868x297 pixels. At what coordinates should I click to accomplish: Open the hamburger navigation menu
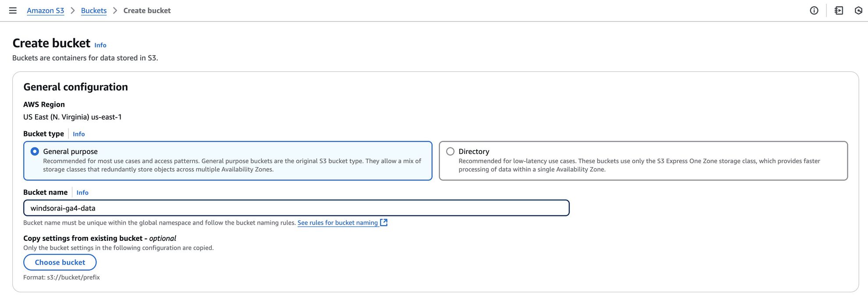point(13,11)
